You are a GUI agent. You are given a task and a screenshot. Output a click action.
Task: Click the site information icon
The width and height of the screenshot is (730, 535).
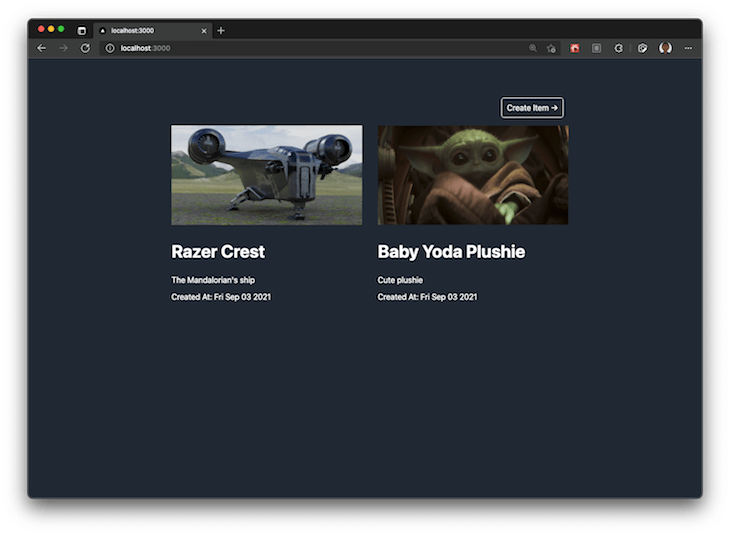tap(110, 48)
